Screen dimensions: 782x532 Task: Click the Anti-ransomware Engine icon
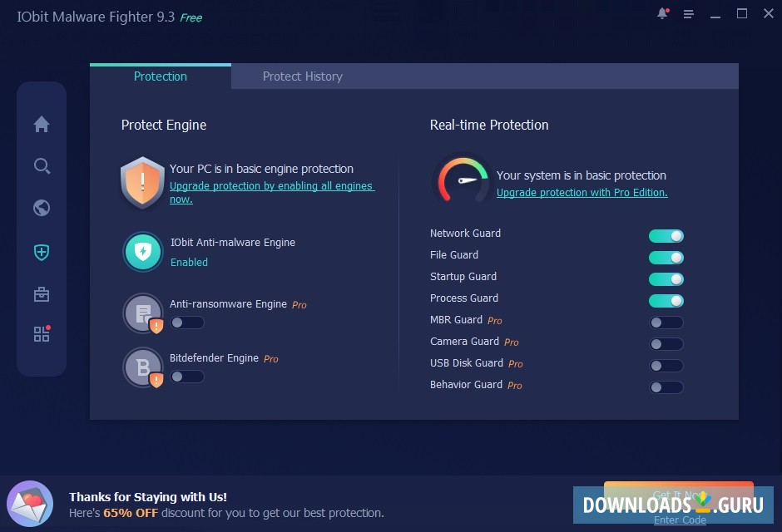coord(143,313)
